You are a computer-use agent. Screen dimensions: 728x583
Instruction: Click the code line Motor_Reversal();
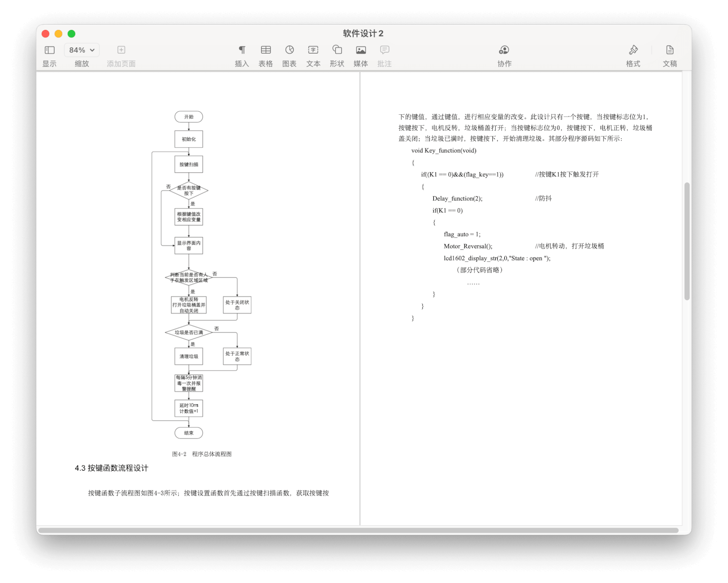coord(468,246)
